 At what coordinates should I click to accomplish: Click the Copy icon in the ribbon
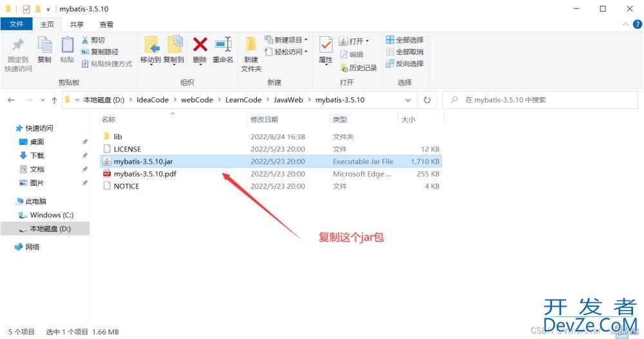44,44
